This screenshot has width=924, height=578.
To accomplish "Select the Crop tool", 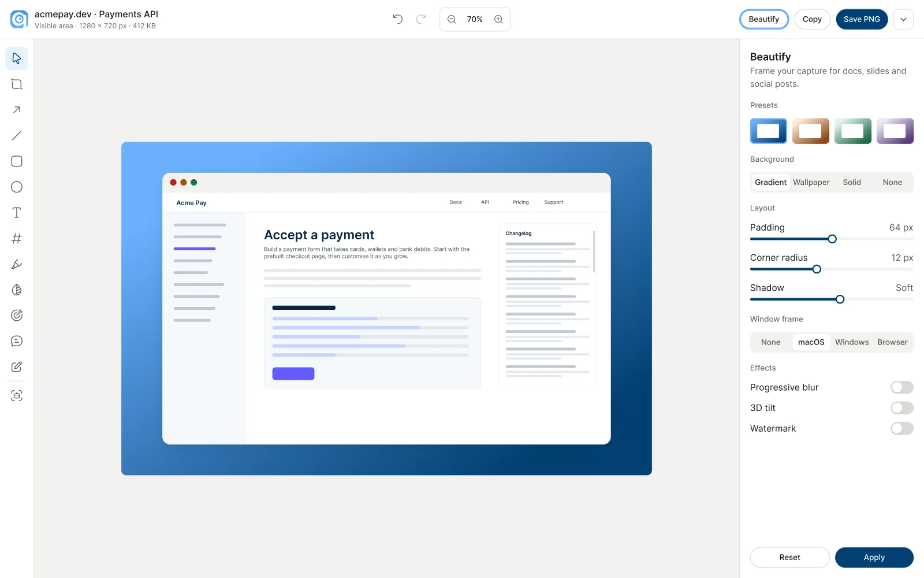I will tap(17, 84).
